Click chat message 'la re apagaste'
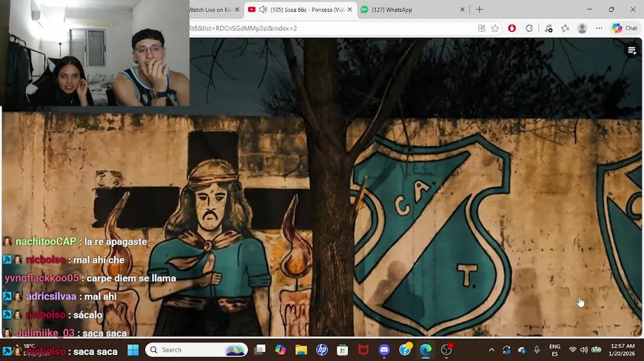Image resolution: width=644 pixels, height=361 pixels. [115, 242]
